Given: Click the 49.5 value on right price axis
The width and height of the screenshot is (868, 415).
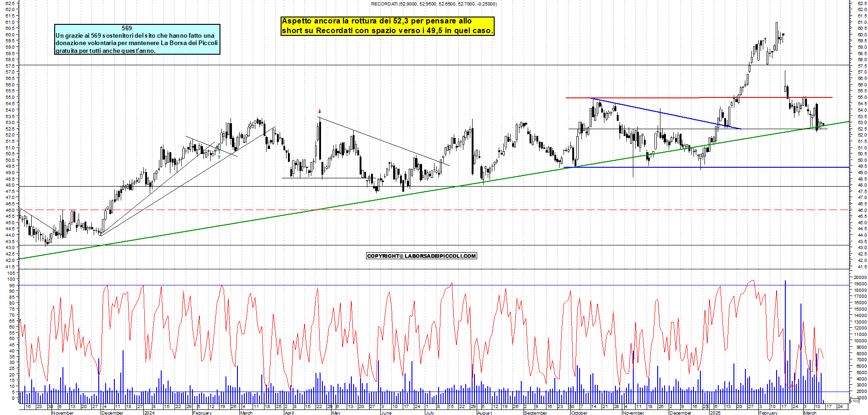Looking at the screenshot, I should (862, 166).
